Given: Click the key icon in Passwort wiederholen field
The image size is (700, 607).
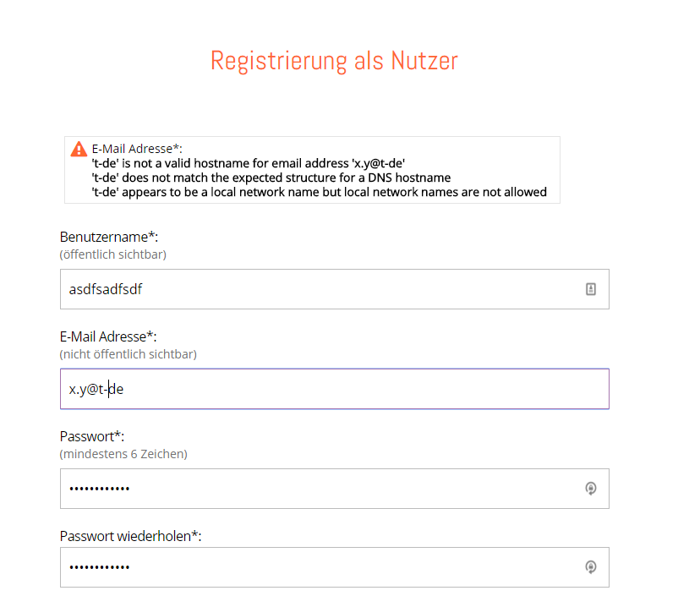Looking at the screenshot, I should pyautogui.click(x=591, y=567).
